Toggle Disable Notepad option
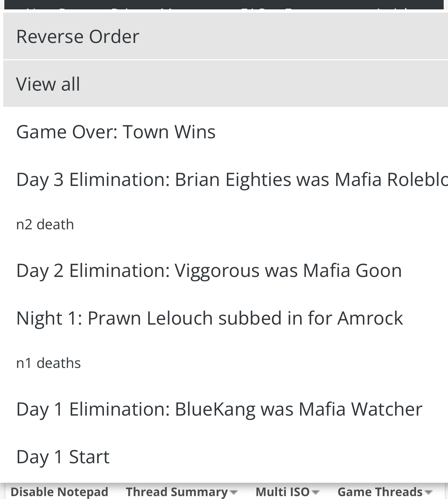The width and height of the screenshot is (448, 499). [59, 492]
